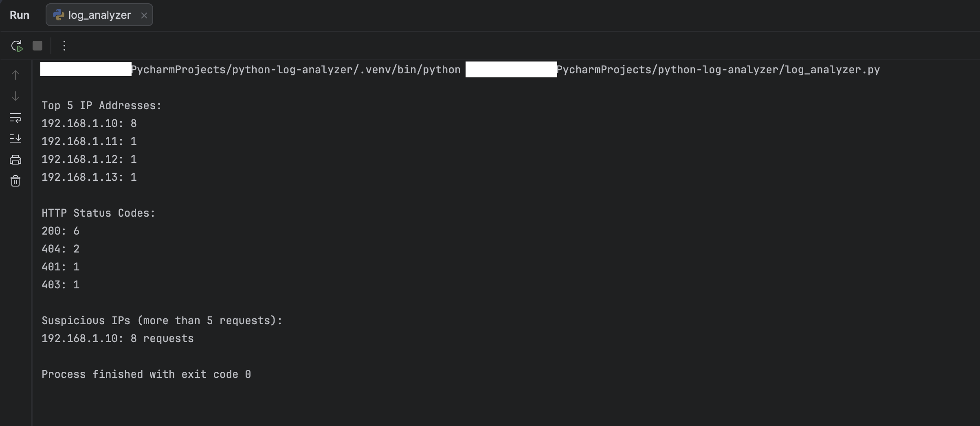This screenshot has height=426, width=980.
Task: Rerun the log_analyzer script
Action: tap(17, 46)
